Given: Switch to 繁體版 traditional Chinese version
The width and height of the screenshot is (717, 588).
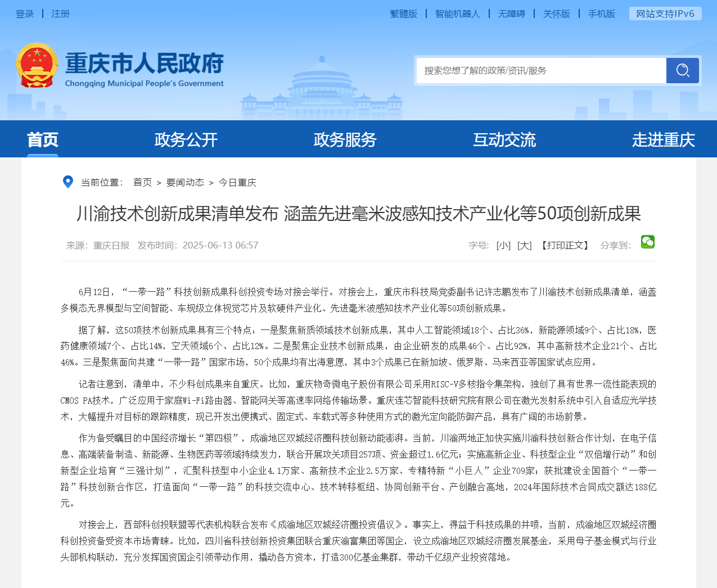Looking at the screenshot, I should click(x=404, y=13).
